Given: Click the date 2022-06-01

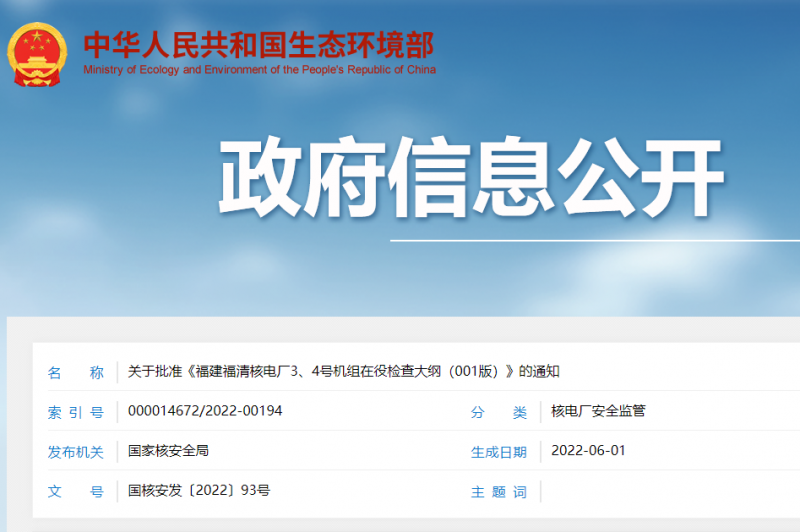Looking at the screenshot, I should [x=588, y=451].
